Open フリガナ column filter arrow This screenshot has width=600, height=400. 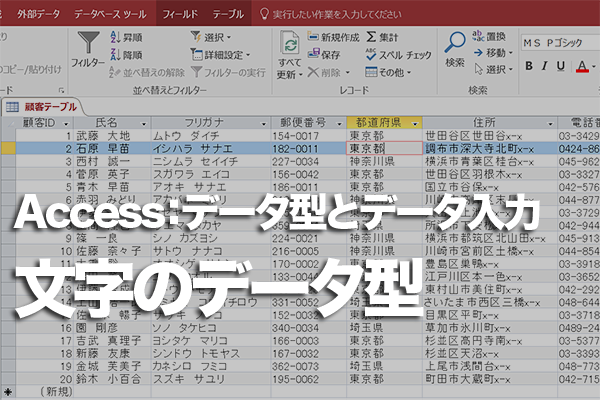click(x=263, y=124)
